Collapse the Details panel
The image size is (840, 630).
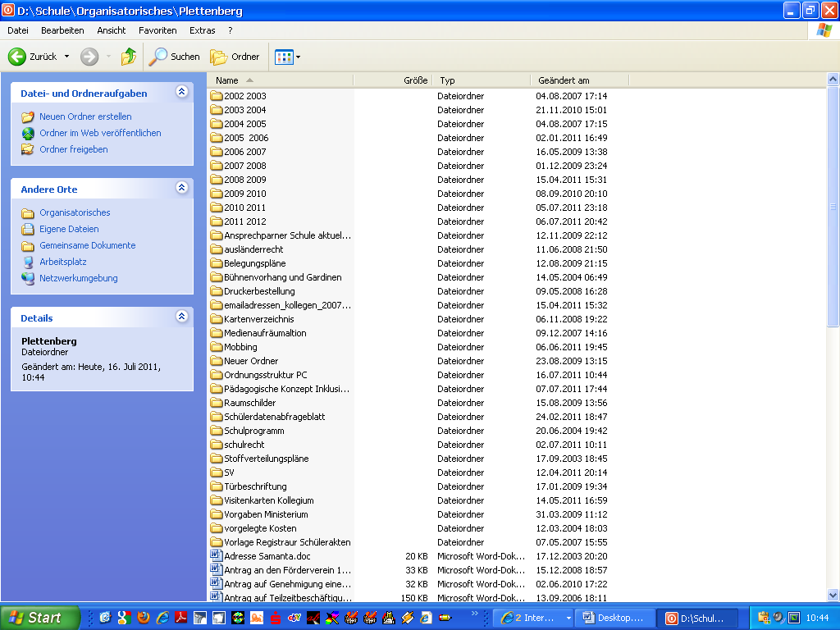[x=181, y=317]
